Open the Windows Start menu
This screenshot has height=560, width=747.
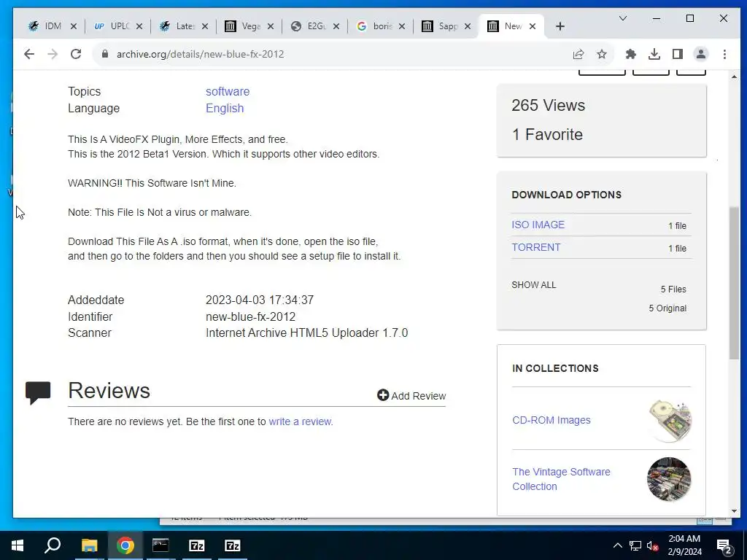click(x=18, y=545)
